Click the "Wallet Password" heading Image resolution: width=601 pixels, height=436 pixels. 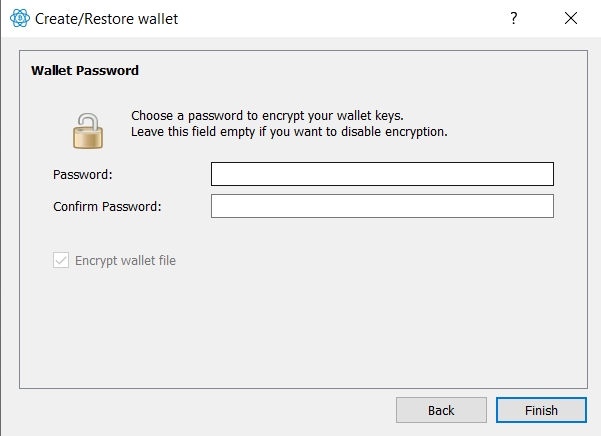pos(85,70)
